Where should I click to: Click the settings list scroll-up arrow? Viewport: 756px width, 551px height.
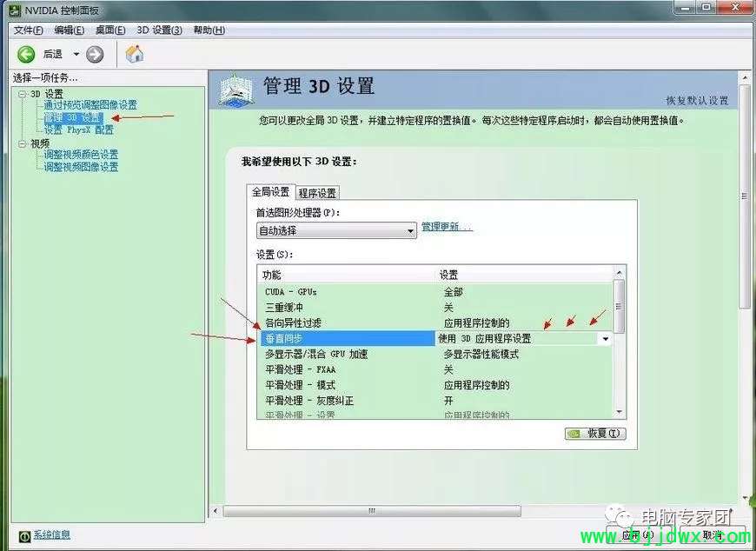tap(619, 273)
